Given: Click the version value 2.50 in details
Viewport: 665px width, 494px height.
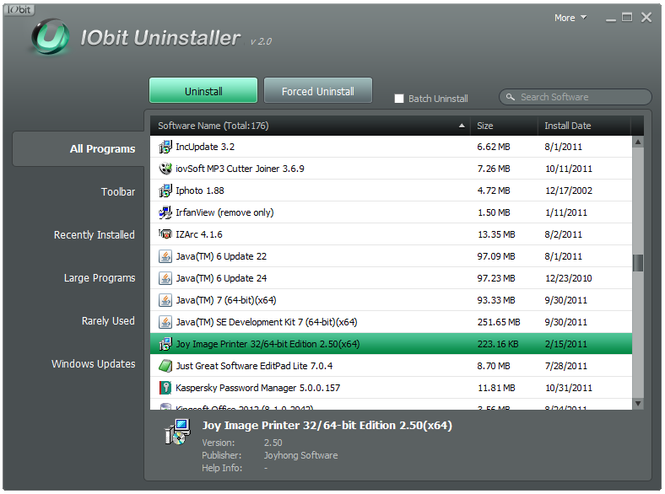Looking at the screenshot, I should [273, 443].
